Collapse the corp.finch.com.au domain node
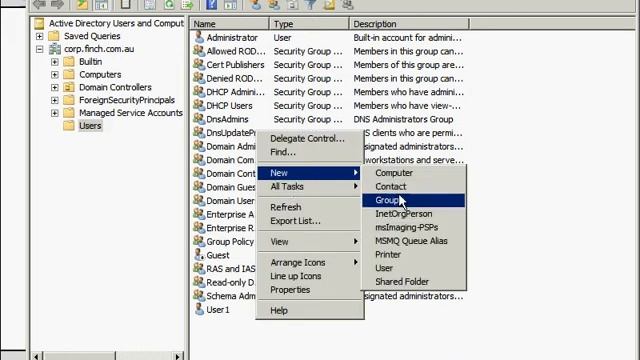Screen dimensions: 640x360 click(x=40, y=49)
